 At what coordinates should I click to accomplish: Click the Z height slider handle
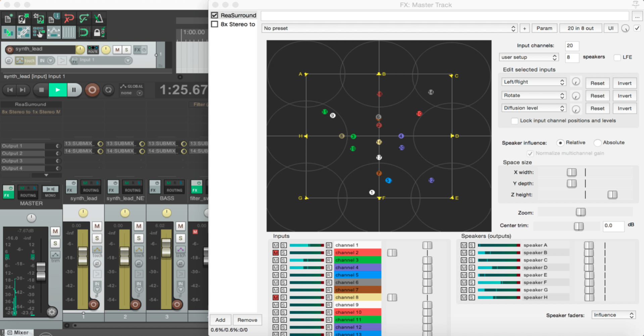click(x=612, y=195)
